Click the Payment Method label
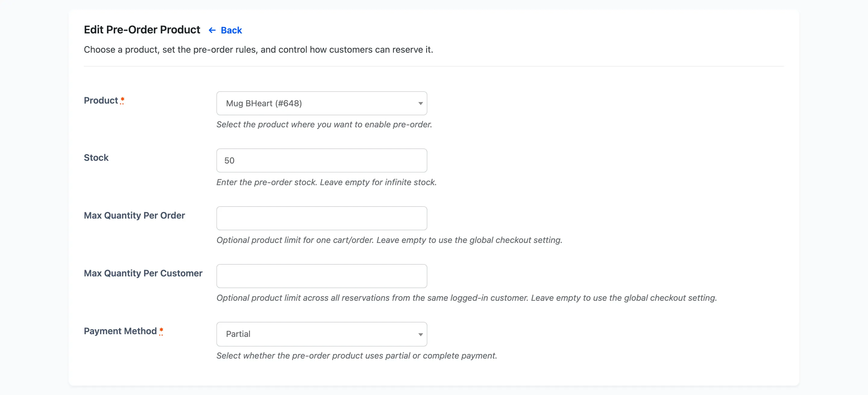The width and height of the screenshot is (868, 395). (120, 331)
